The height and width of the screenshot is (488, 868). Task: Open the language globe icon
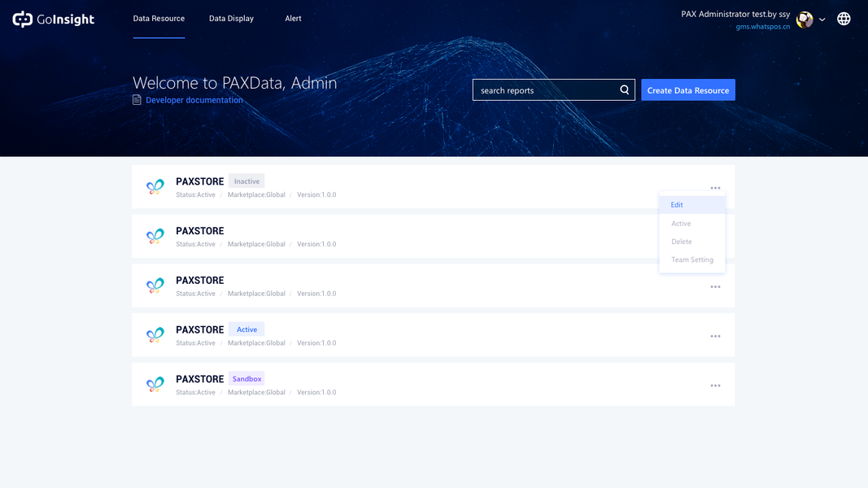844,19
